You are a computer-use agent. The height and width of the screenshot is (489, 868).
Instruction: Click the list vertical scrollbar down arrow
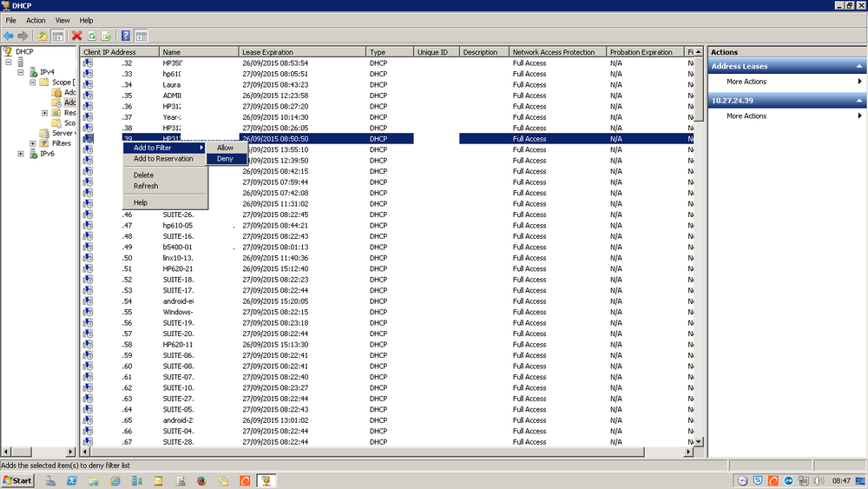point(699,441)
